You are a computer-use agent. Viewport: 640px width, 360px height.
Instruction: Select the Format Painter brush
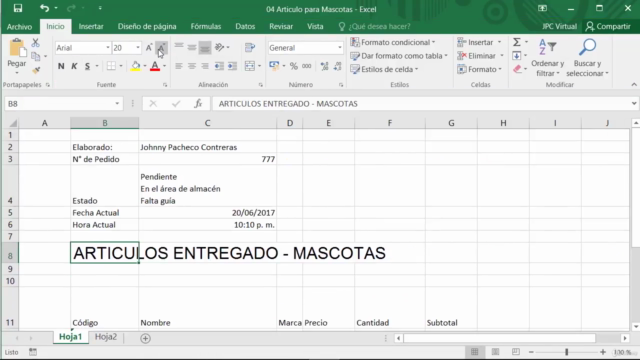pos(36,70)
